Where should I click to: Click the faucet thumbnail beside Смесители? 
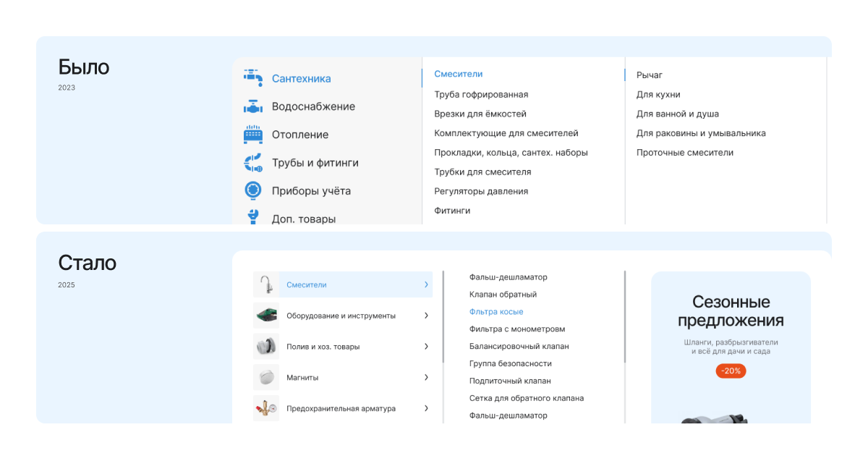pyautogui.click(x=266, y=284)
